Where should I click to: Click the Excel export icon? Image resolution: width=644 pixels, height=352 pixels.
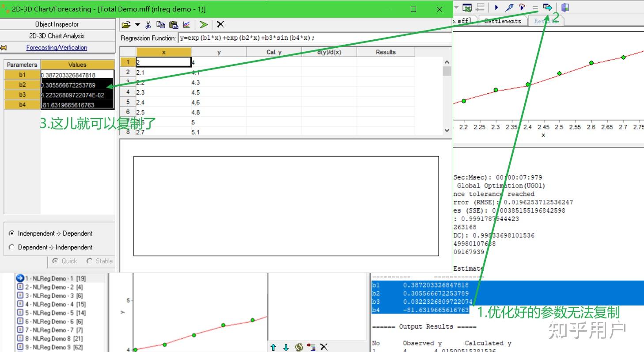[x=467, y=8]
